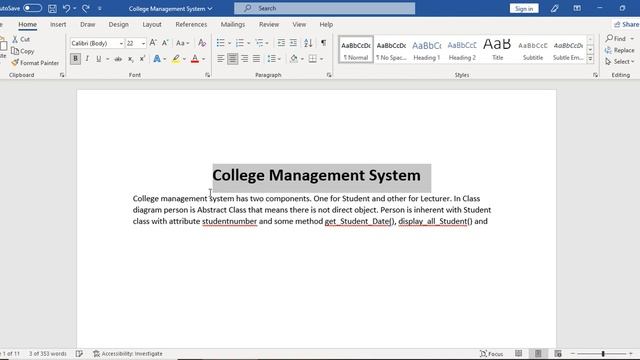Open the Customize Quick Access Toolbar dropdown
Image resolution: width=640 pixels, height=360 pixels.
pyautogui.click(x=100, y=8)
